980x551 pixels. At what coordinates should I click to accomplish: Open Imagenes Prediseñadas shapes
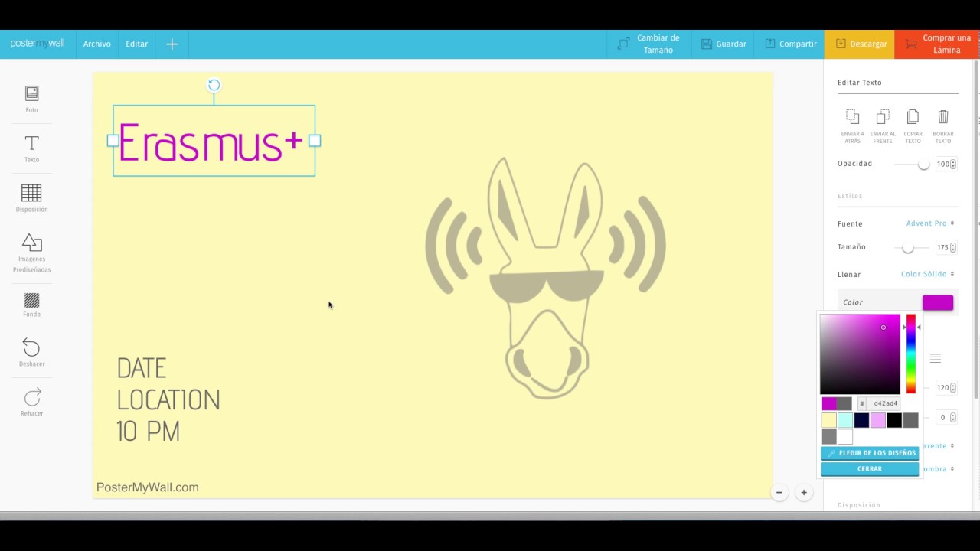31,253
